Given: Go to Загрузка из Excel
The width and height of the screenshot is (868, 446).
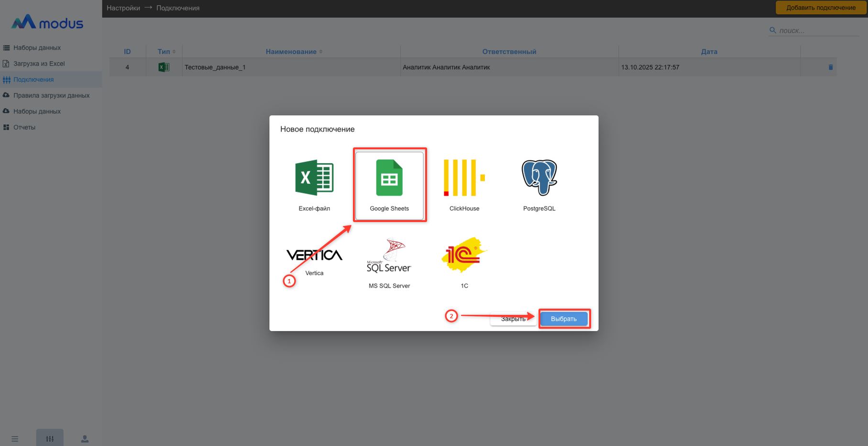Looking at the screenshot, I should 39,64.
